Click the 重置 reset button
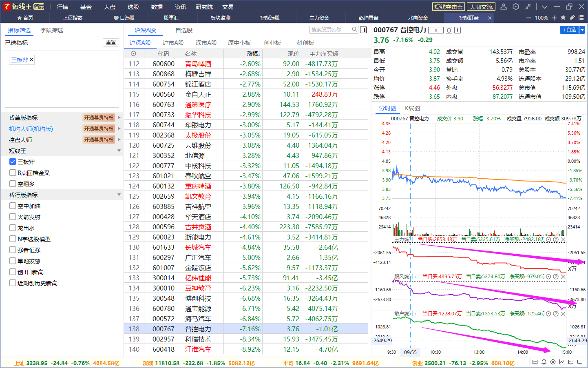Viewport: 588px width, 368px height. pyautogui.click(x=111, y=42)
